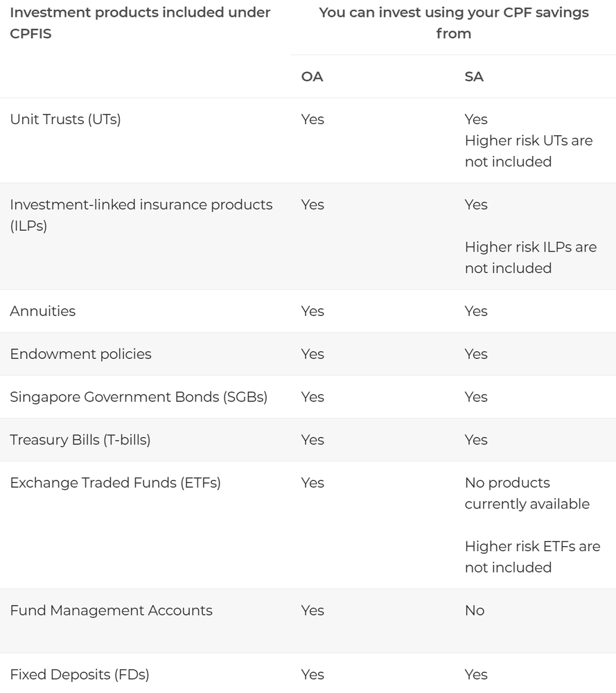Viewport: 616px width, 693px height.
Task: Click the Fund Management Accounts label
Action: pyautogui.click(x=111, y=611)
